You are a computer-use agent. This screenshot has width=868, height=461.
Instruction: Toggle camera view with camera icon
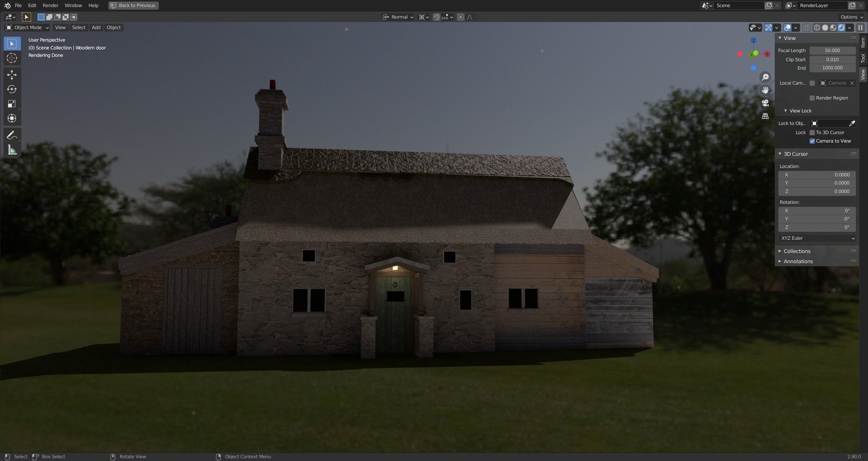coord(765,103)
